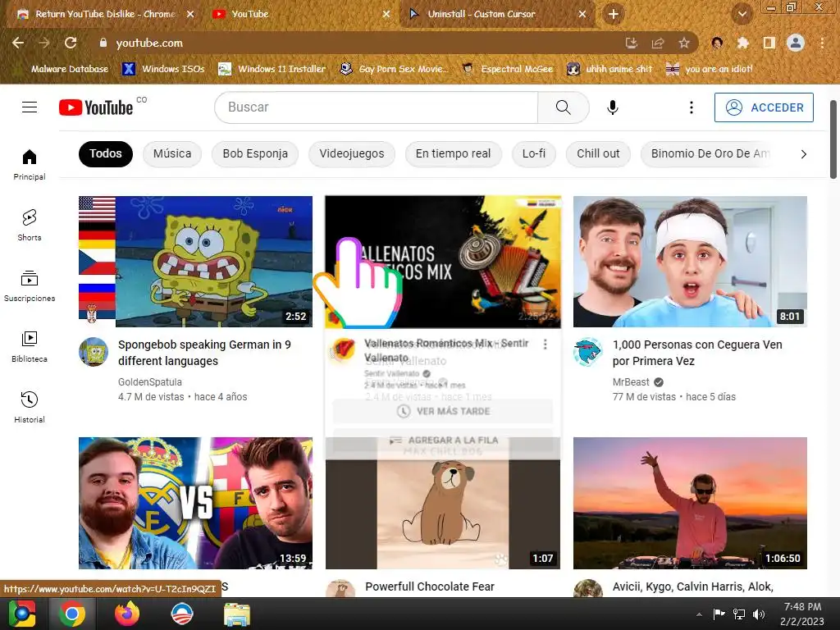This screenshot has height=630, width=840.
Task: Open Espectral McGee bookmark
Action: point(507,69)
